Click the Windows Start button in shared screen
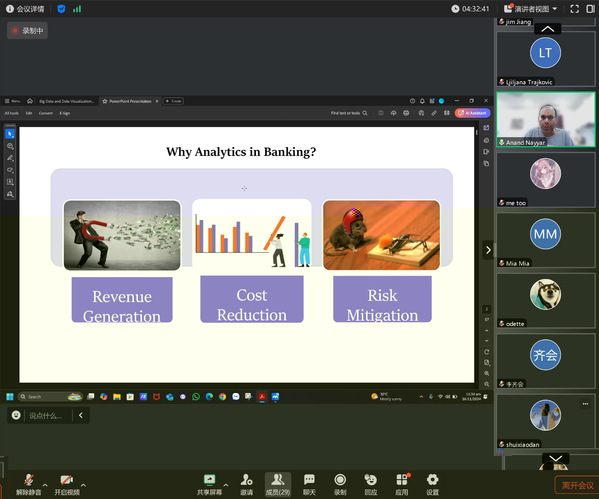 [10, 397]
